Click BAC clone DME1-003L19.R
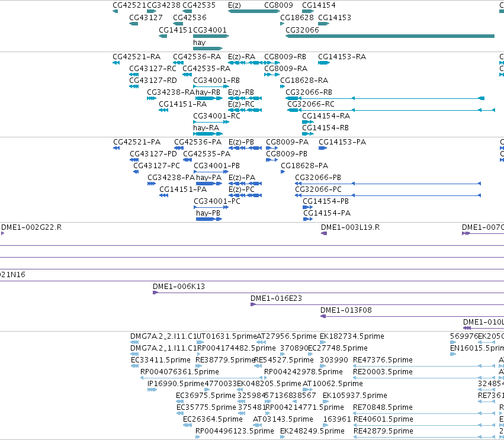The width and height of the screenshot is (504, 440). [351, 227]
